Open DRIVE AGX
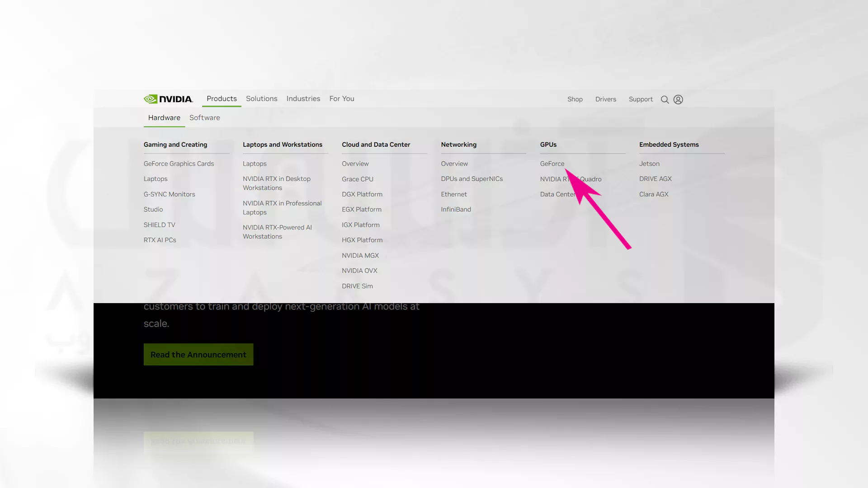Image resolution: width=868 pixels, height=488 pixels. pyautogui.click(x=656, y=179)
